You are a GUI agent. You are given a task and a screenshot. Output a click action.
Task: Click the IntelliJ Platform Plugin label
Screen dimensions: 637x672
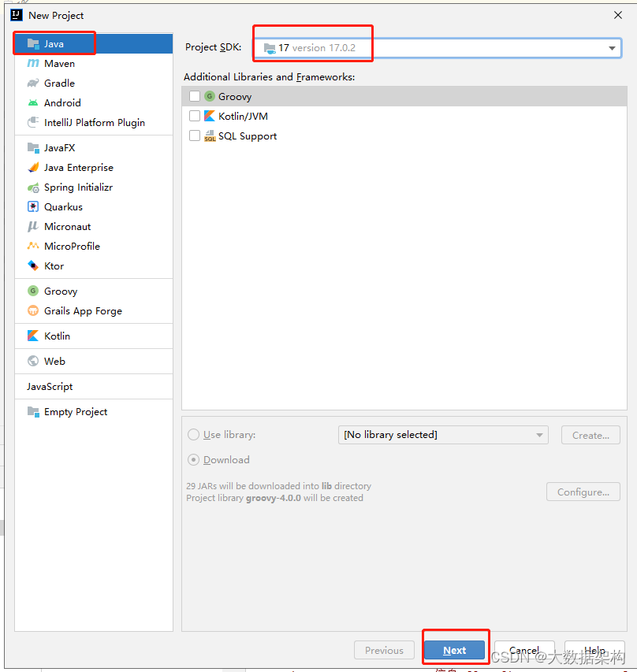tap(95, 123)
